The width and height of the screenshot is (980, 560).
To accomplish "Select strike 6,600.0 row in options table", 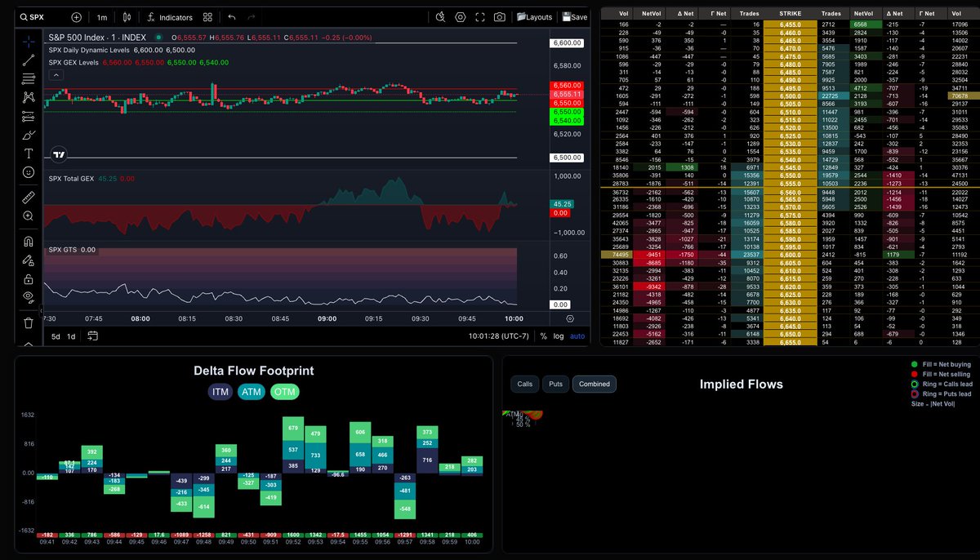I will (790, 254).
